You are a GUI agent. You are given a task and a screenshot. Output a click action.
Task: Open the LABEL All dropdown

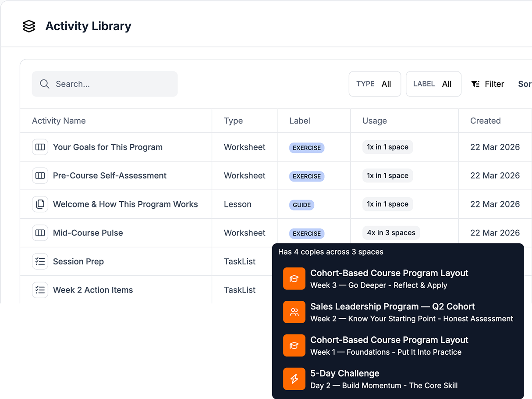click(x=433, y=84)
